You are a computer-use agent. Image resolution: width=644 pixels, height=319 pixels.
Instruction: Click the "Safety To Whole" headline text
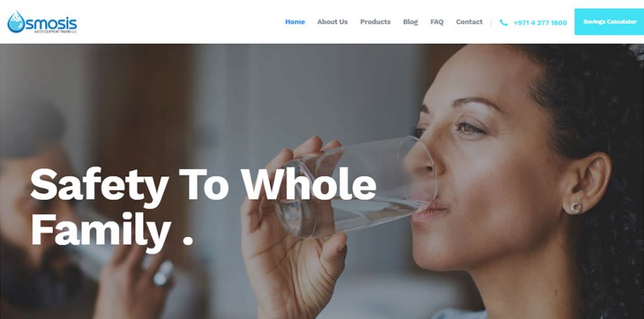(203, 184)
